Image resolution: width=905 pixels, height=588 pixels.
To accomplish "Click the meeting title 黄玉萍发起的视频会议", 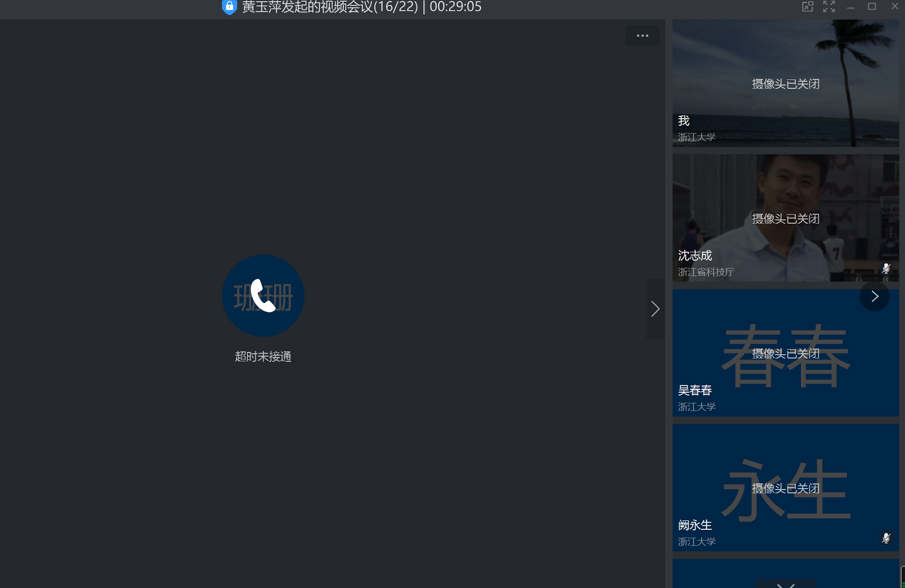I will (x=307, y=7).
